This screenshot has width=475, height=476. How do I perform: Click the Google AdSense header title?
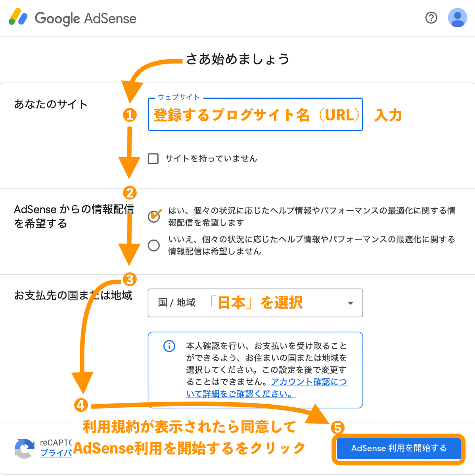coord(86,18)
